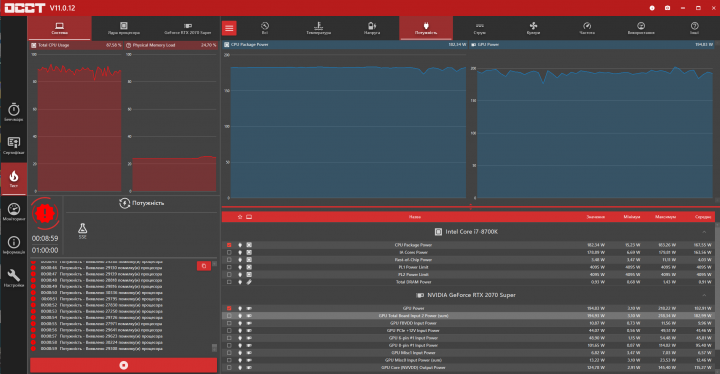The image size is (720, 374).
Task: Click the Physical Memory Load graph header
Action: tap(171, 45)
